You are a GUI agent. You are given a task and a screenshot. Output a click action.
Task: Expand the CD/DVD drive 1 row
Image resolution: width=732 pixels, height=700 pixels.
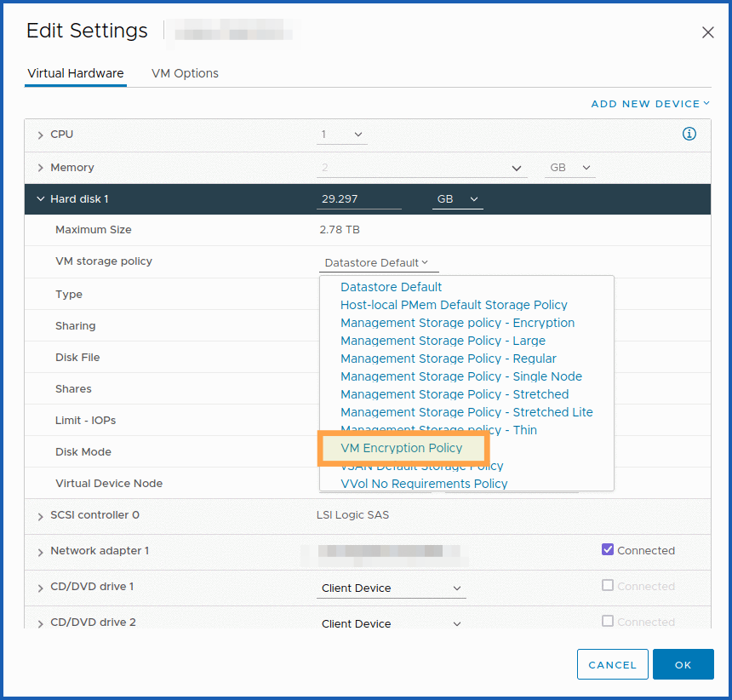[40, 587]
